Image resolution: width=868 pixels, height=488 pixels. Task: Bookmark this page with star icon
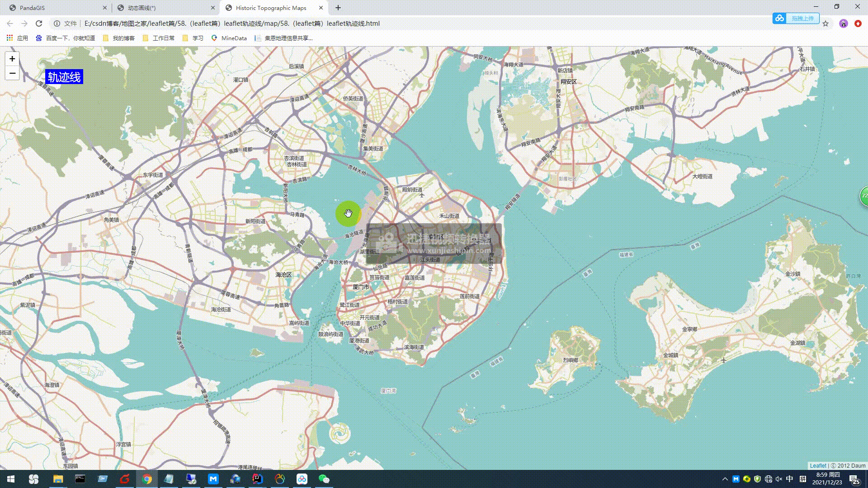click(x=826, y=23)
